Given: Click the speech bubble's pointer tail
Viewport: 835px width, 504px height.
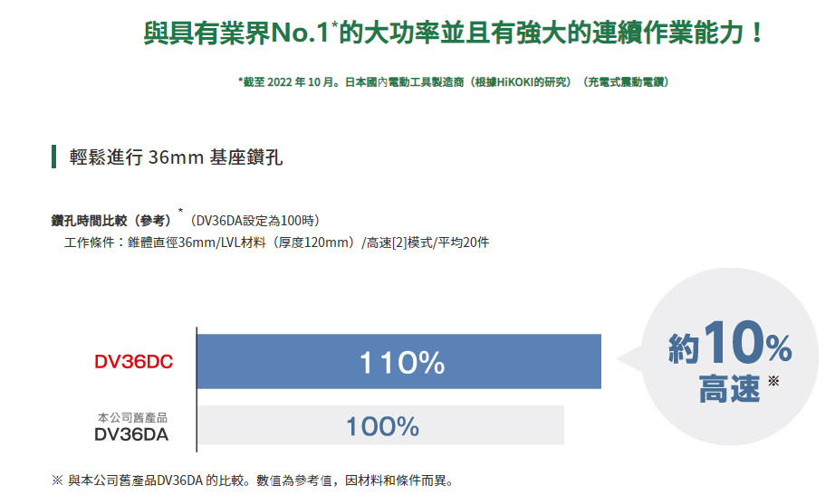Looking at the screenshot, I should pyautogui.click(x=630, y=358).
